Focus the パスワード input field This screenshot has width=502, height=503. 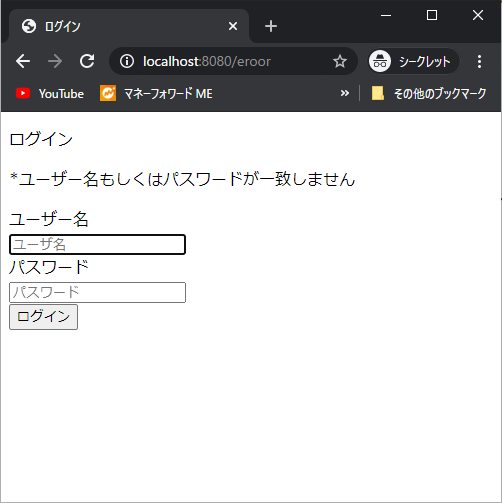(97, 292)
